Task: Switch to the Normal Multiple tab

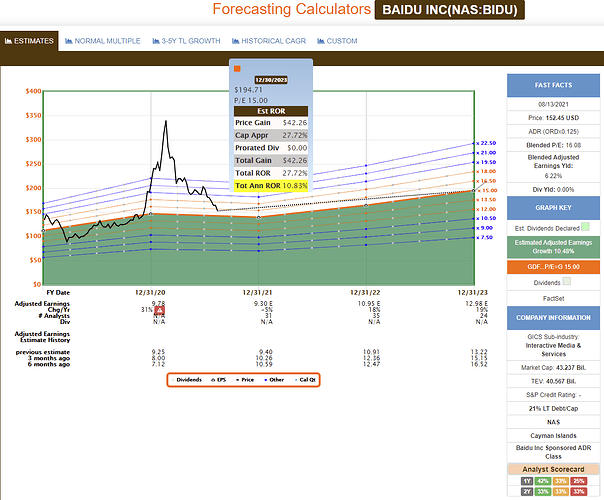Action: click(x=102, y=41)
